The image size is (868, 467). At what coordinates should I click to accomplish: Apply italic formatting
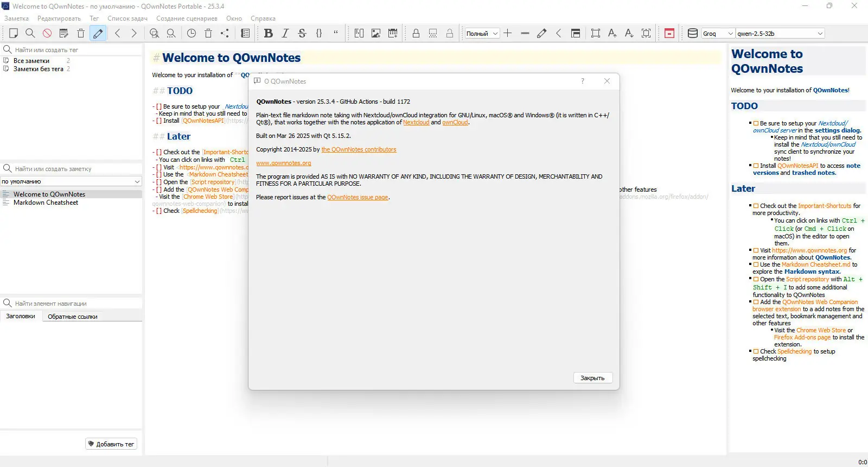[285, 34]
